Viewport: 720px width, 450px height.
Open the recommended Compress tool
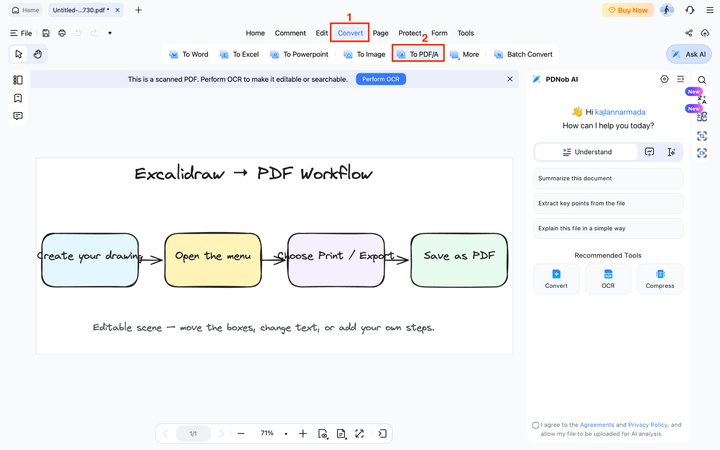click(660, 279)
